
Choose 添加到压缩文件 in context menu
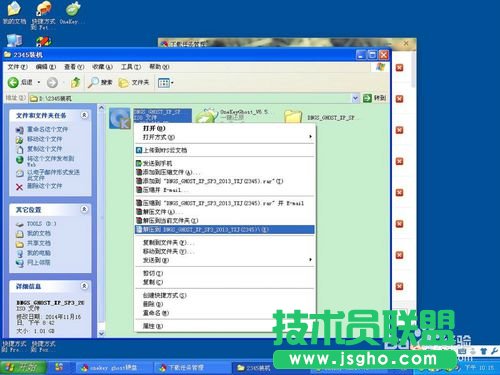pos(224,172)
